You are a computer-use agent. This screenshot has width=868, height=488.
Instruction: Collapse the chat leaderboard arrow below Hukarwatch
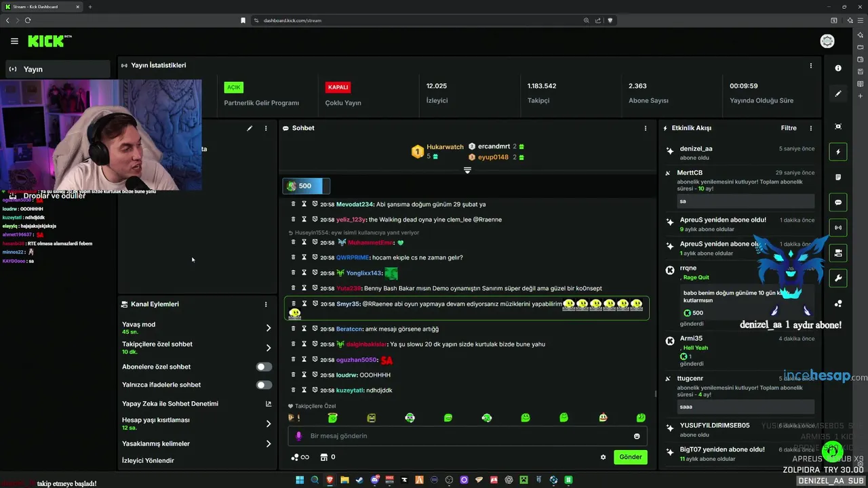pos(467,170)
